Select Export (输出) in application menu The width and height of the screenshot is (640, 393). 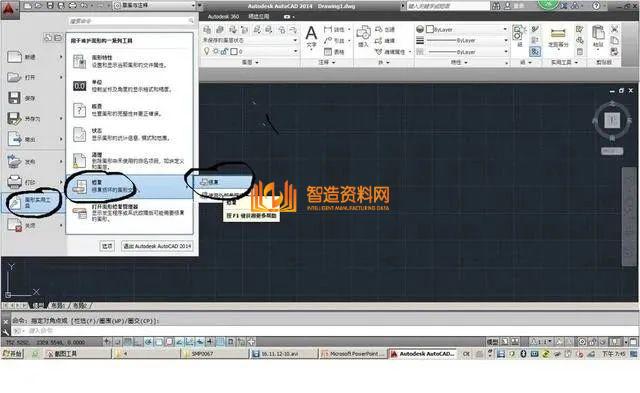point(34,140)
